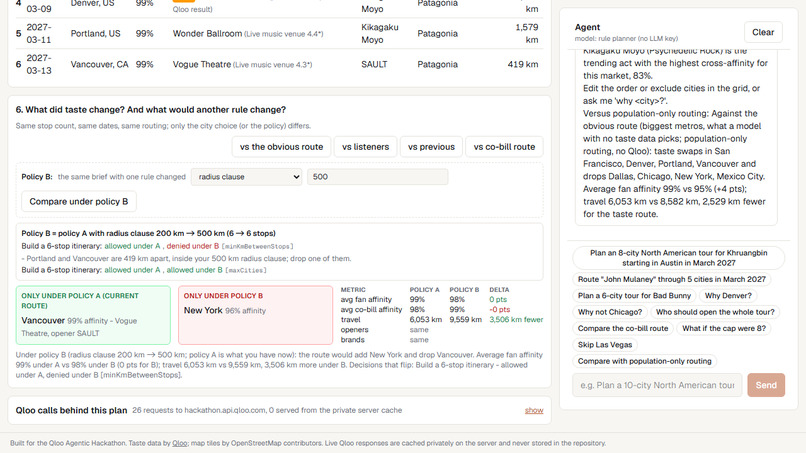This screenshot has width=806, height=453.
Task: Choose the 'Plan a 6-city tour for Bad Bunny' suggestion
Action: (634, 296)
